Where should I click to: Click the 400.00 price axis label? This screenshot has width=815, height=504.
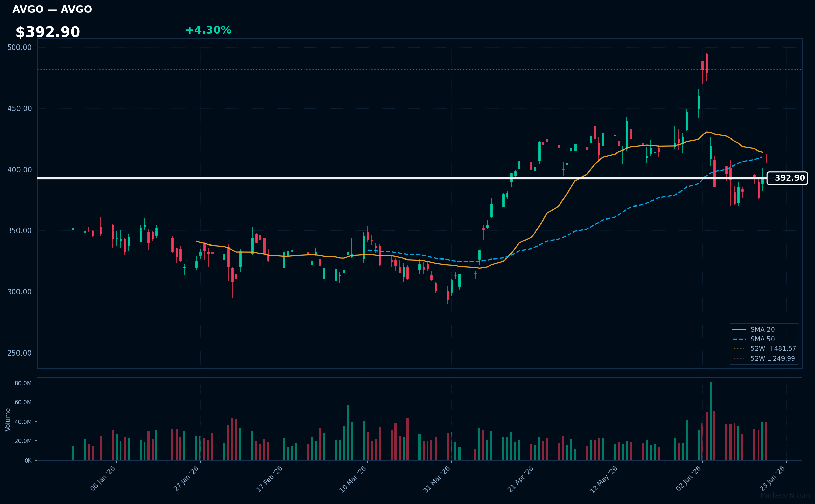[x=20, y=170]
